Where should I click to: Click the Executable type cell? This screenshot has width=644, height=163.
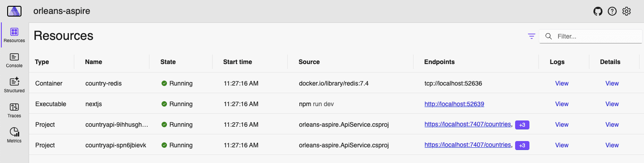[51, 104]
